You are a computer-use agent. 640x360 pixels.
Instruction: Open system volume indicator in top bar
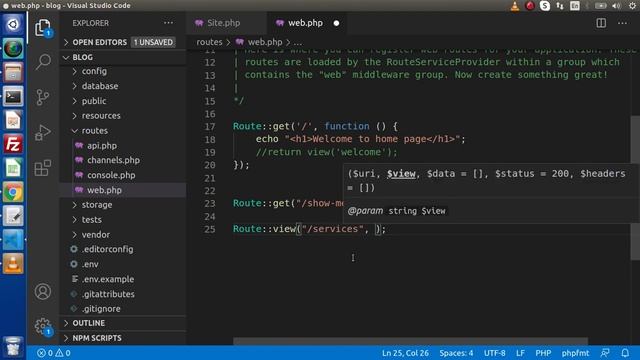pos(616,6)
